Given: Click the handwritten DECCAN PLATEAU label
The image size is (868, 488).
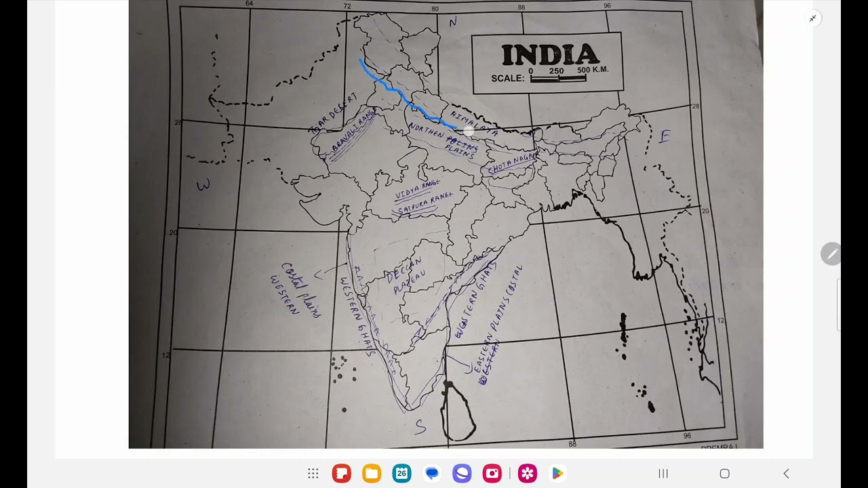Looking at the screenshot, I should pyautogui.click(x=406, y=276).
